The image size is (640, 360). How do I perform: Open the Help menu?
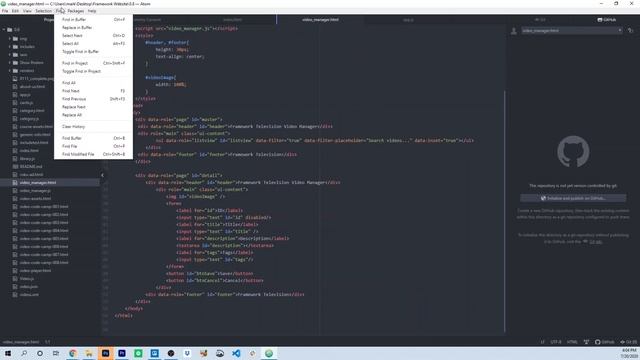[x=92, y=11]
